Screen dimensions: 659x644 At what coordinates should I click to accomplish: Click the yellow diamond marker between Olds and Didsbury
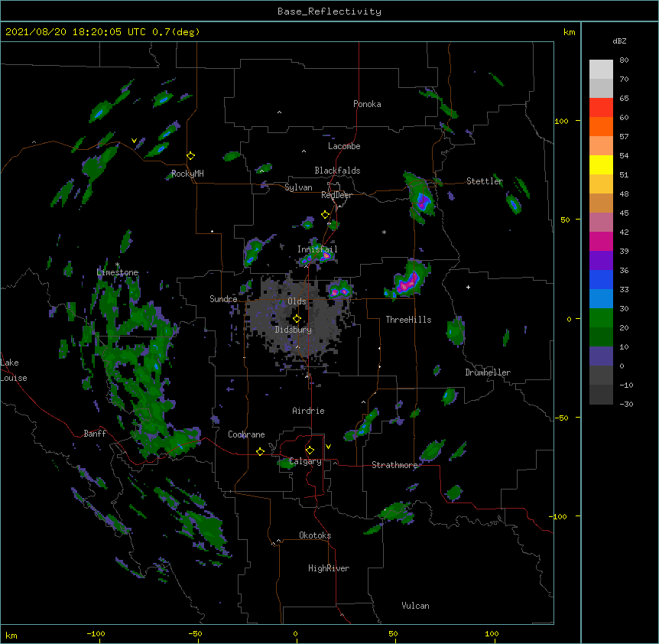[297, 318]
